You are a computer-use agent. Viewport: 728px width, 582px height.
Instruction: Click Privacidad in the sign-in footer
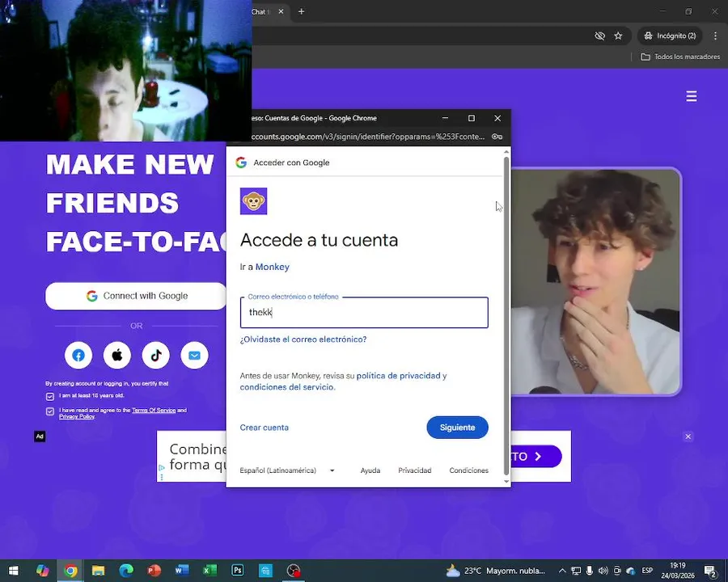(x=415, y=470)
